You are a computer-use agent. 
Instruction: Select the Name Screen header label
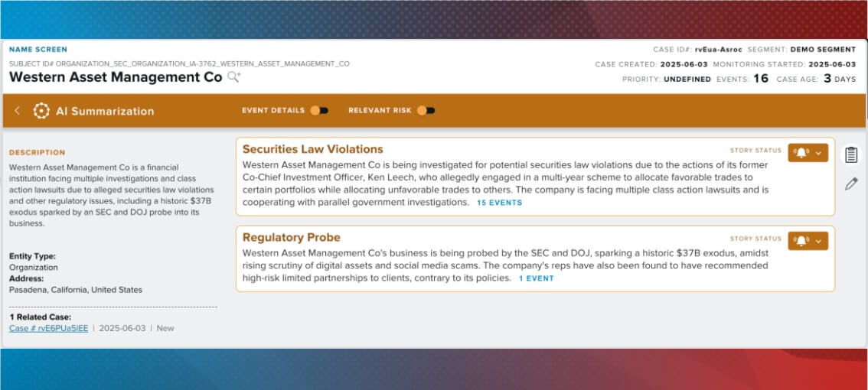click(38, 49)
